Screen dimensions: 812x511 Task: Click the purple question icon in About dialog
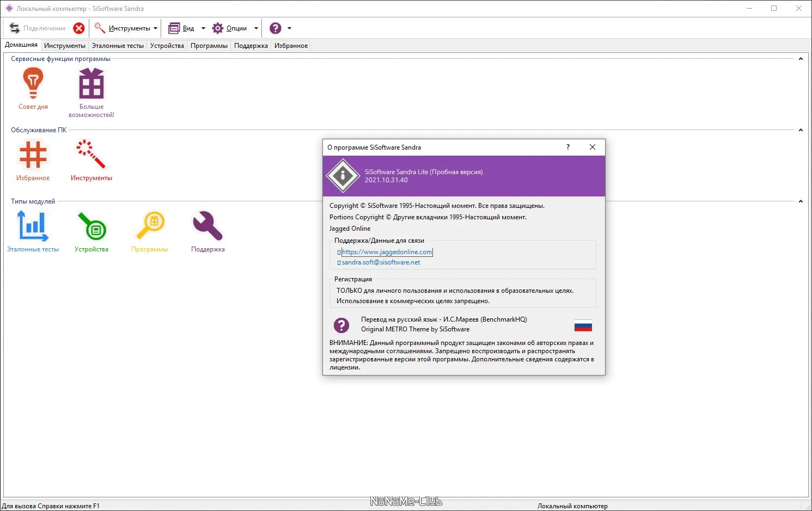pos(341,325)
